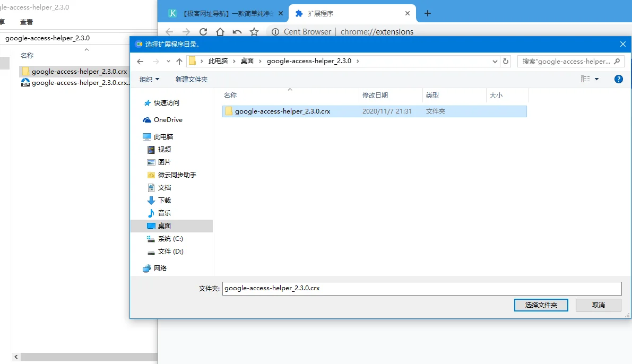
Task: Click 取消 button
Action: click(598, 305)
